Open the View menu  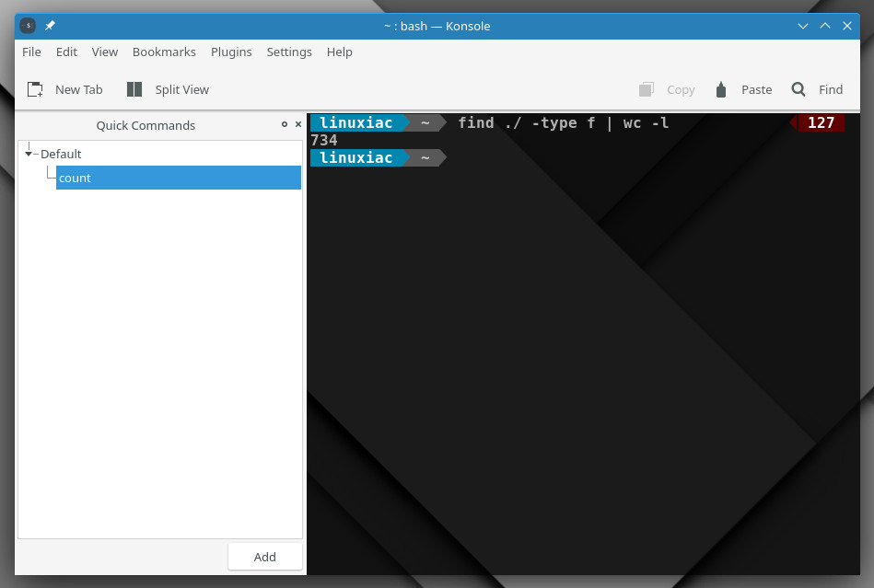(105, 52)
